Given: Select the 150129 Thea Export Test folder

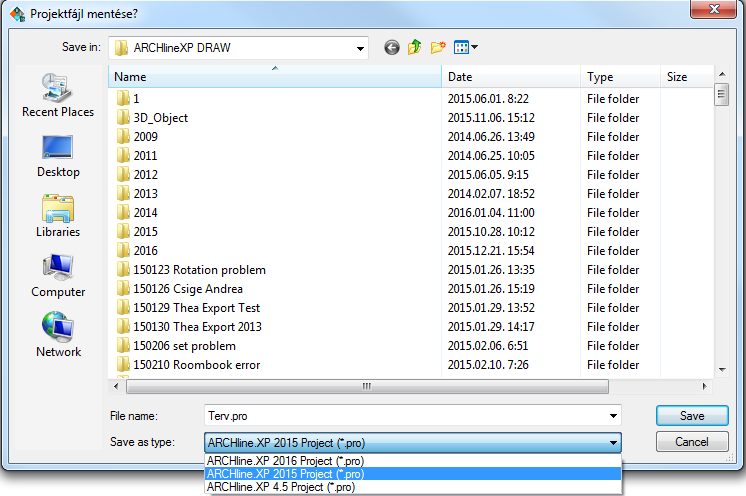Looking at the screenshot, I should pyautogui.click(x=196, y=308).
